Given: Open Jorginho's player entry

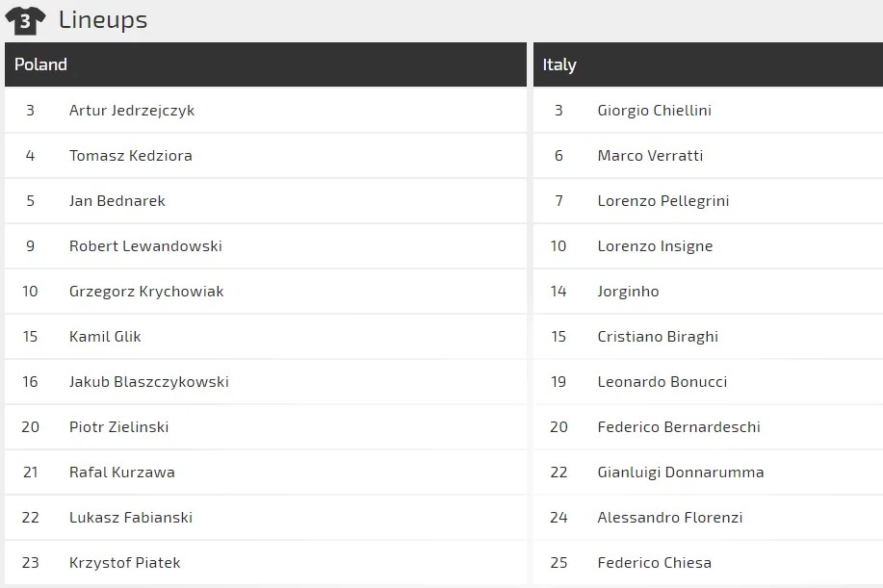Looking at the screenshot, I should point(628,292).
